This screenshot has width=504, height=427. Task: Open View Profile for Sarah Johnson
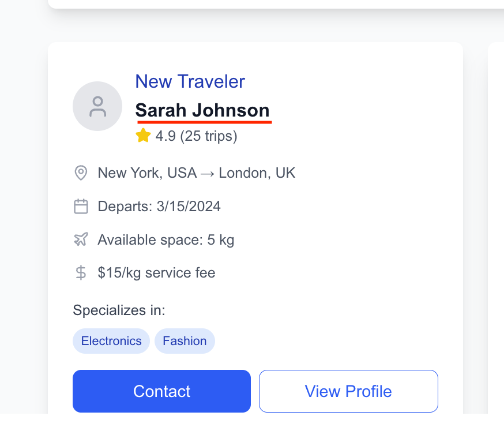(x=348, y=391)
